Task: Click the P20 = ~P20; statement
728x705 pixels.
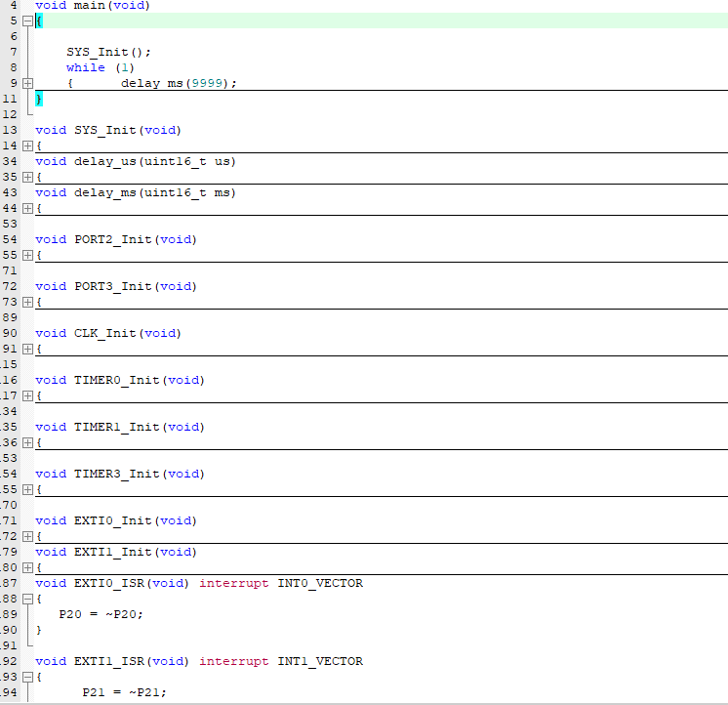Action: [x=101, y=614]
